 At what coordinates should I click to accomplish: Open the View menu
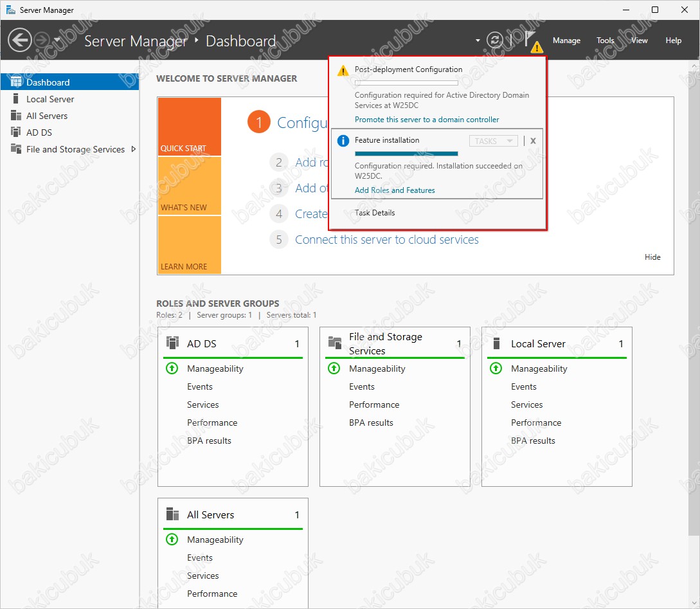(640, 40)
